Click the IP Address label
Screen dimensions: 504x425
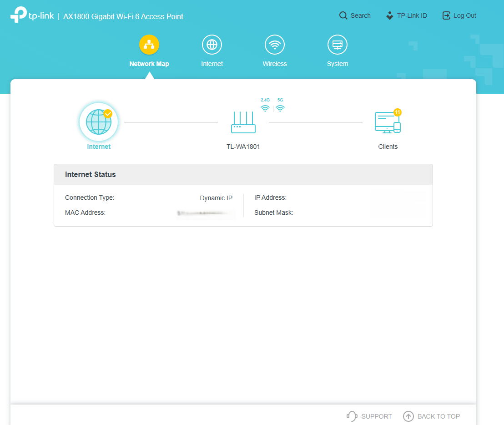click(270, 197)
